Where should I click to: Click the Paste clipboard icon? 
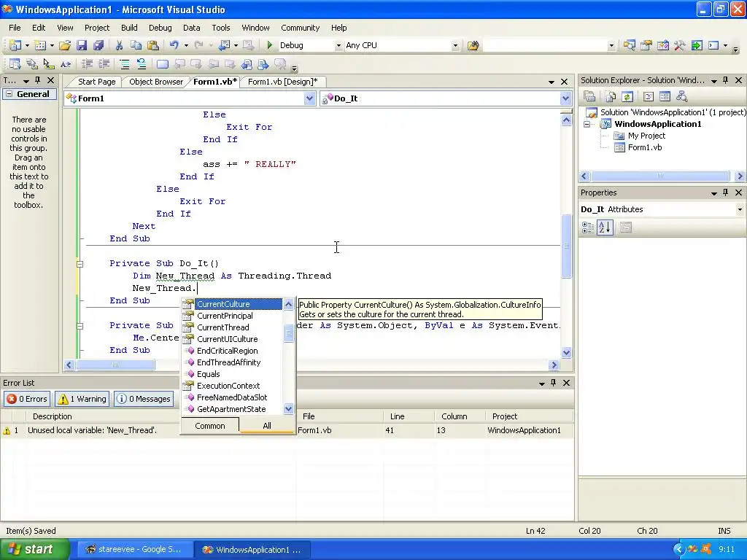(x=153, y=45)
